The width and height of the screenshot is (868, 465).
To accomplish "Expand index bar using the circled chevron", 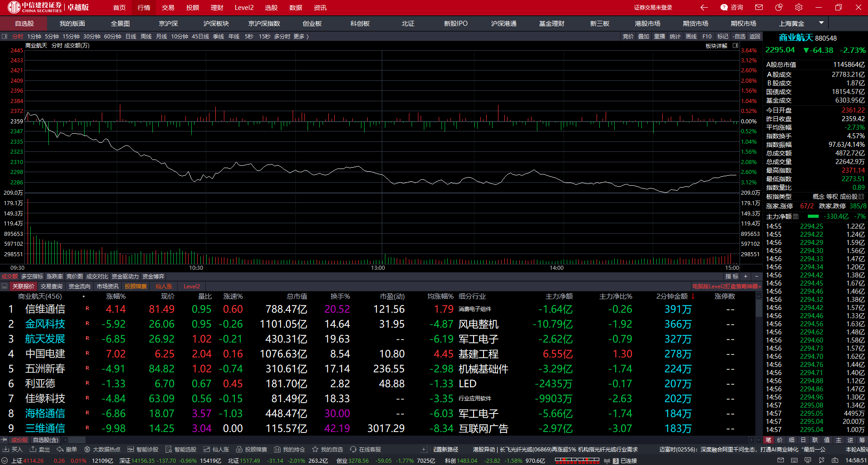I will (5, 460).
